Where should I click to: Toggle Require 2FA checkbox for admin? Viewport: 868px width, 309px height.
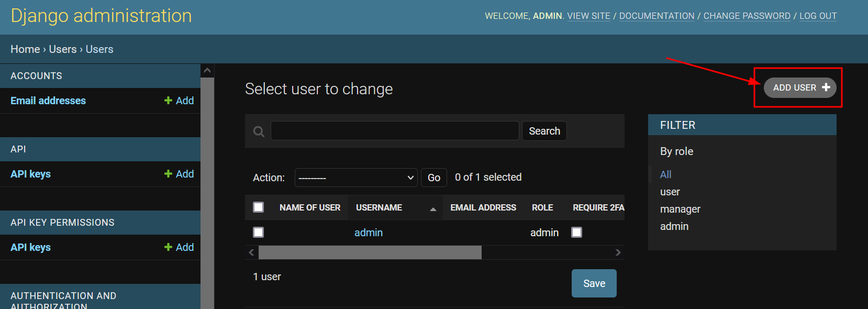pos(576,232)
